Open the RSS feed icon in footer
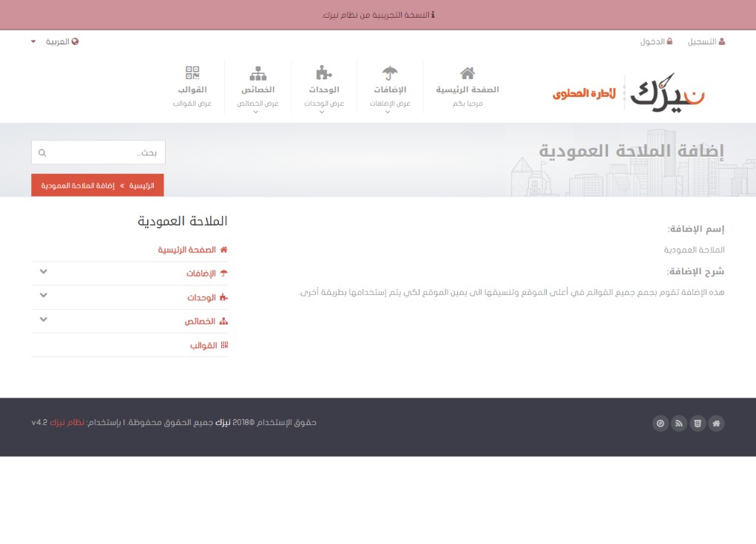 tap(678, 424)
